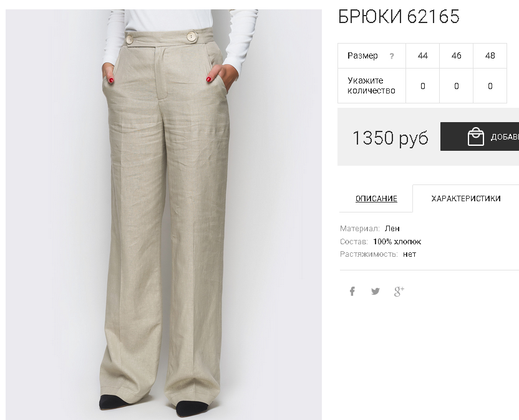Add the trousers to cart

(x=480, y=136)
